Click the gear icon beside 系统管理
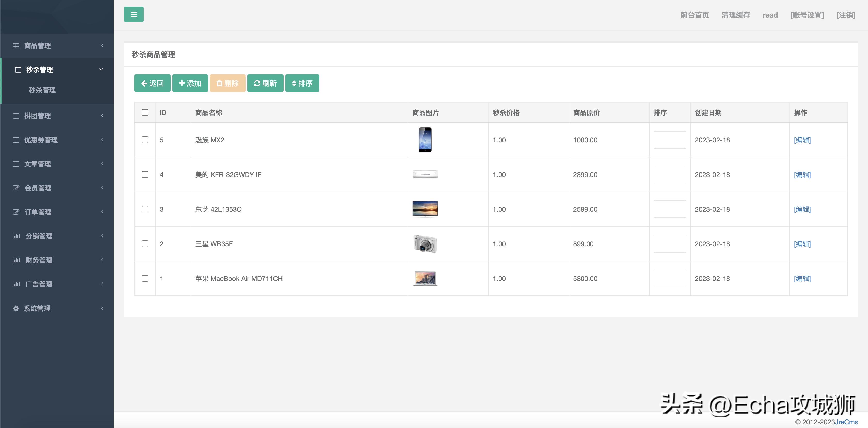868x428 pixels. (16, 308)
